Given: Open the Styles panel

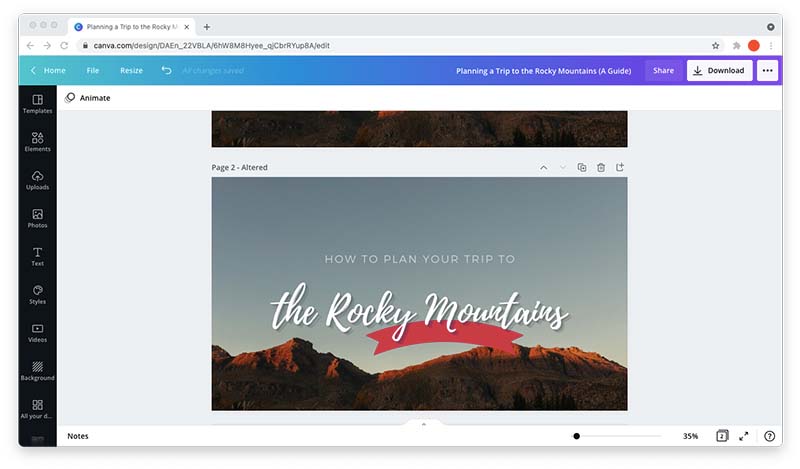Looking at the screenshot, I should (37, 294).
